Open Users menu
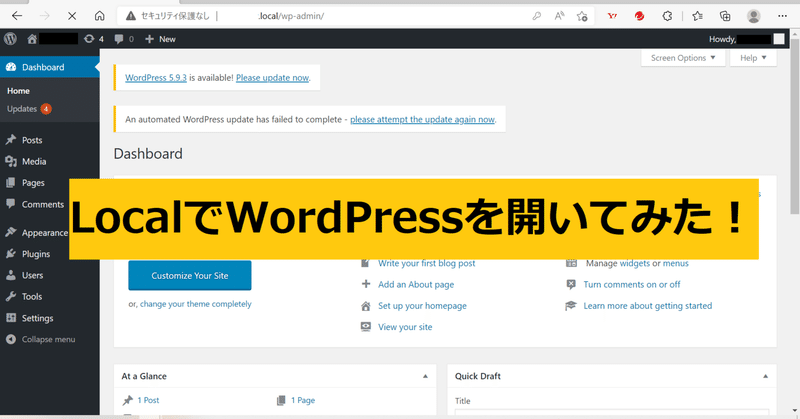The image size is (800, 419). point(32,275)
